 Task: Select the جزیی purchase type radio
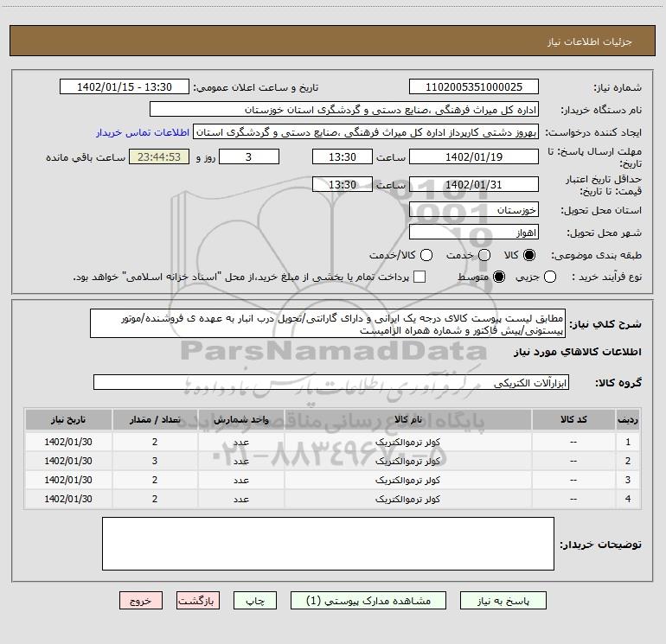[x=550, y=277]
